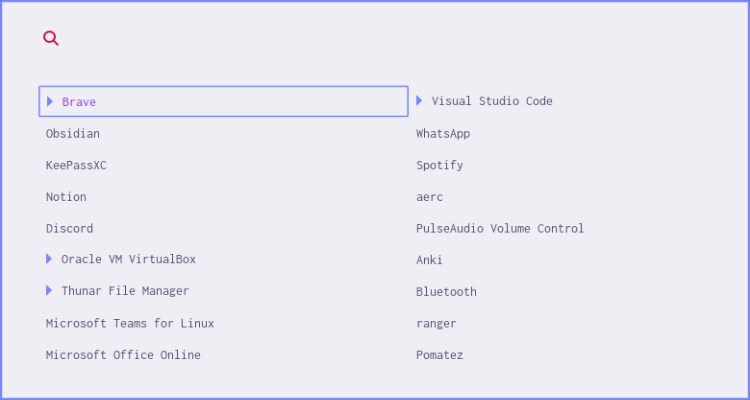750x400 pixels.
Task: Open Discord from the results
Action: click(69, 228)
